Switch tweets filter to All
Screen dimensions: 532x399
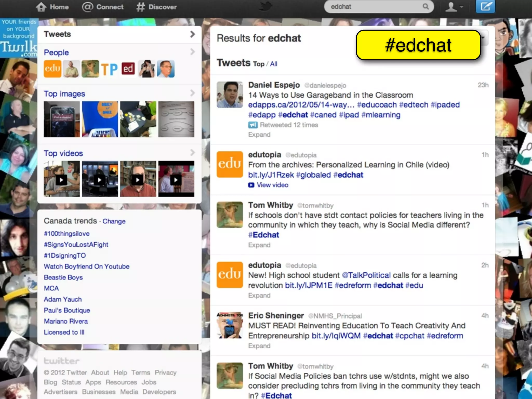pyautogui.click(x=274, y=64)
